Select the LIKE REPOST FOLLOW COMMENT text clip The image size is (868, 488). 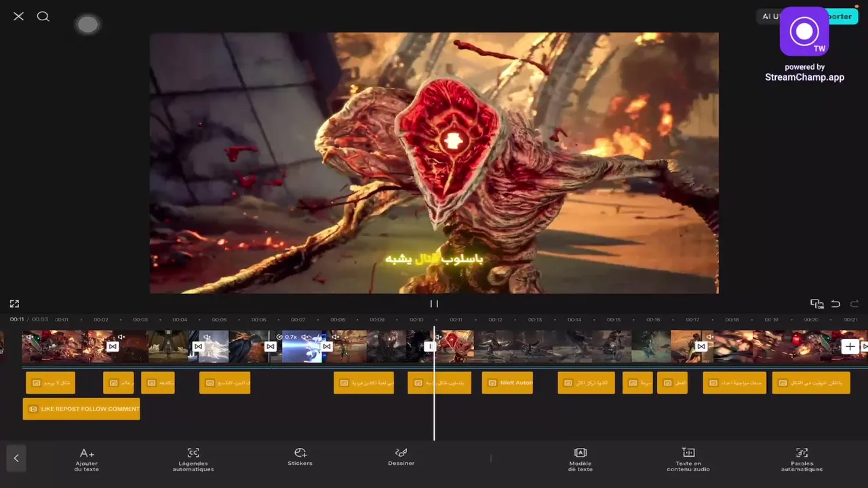point(81,409)
